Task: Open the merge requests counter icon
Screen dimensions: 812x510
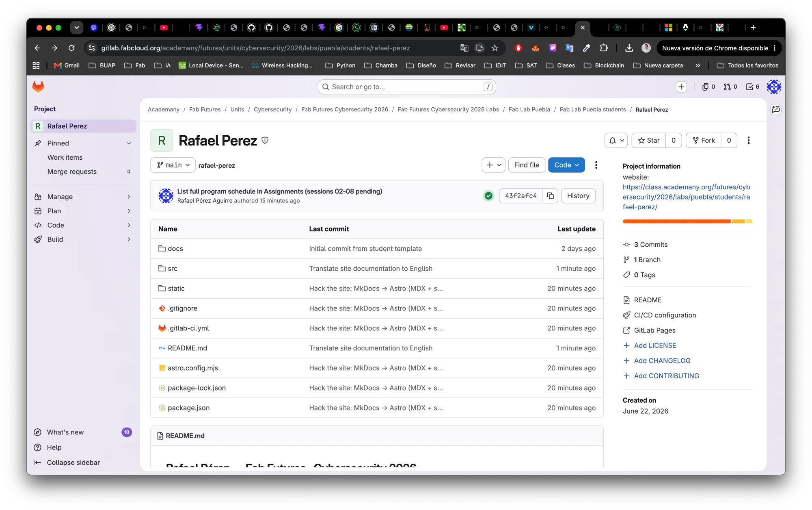Action: click(730, 87)
